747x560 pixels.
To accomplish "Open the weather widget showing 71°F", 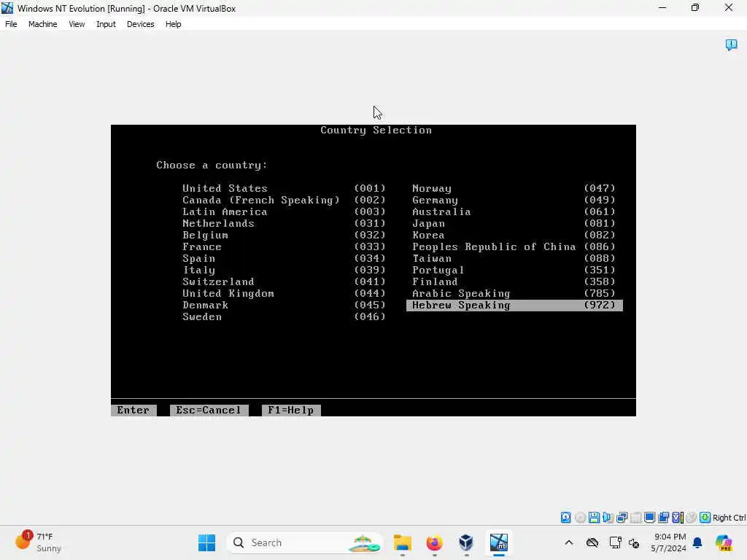I will point(39,542).
